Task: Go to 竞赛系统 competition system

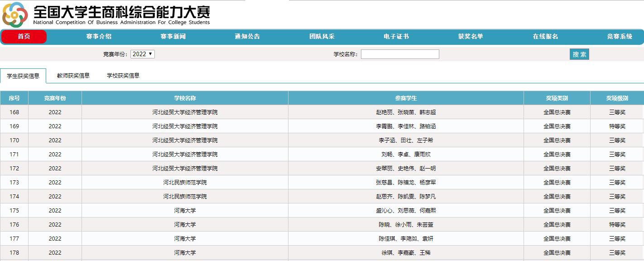Action: pyautogui.click(x=620, y=37)
